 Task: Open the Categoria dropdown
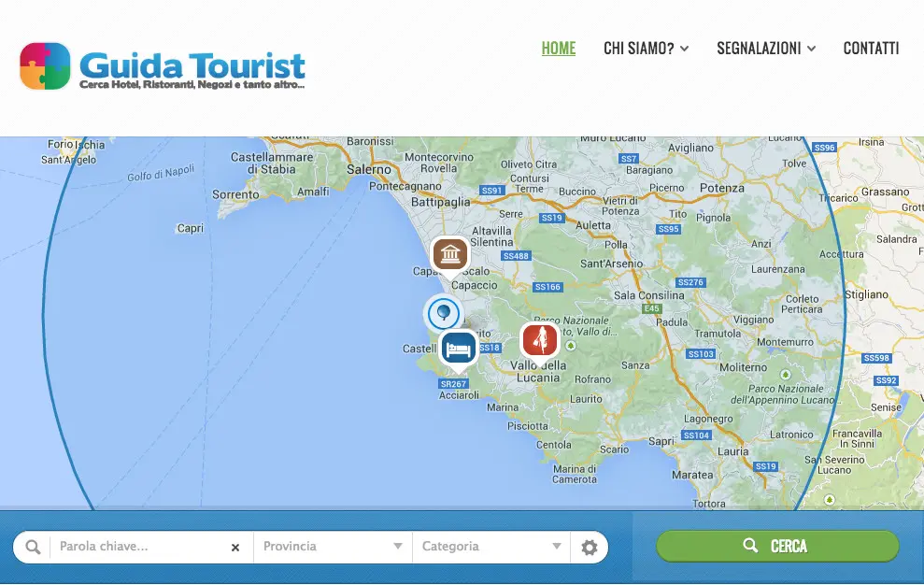[490, 547]
